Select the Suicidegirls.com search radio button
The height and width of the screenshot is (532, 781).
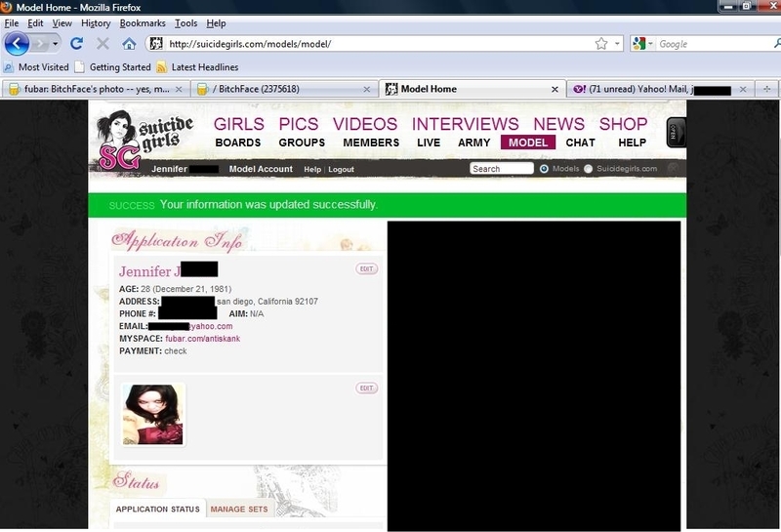click(589, 169)
